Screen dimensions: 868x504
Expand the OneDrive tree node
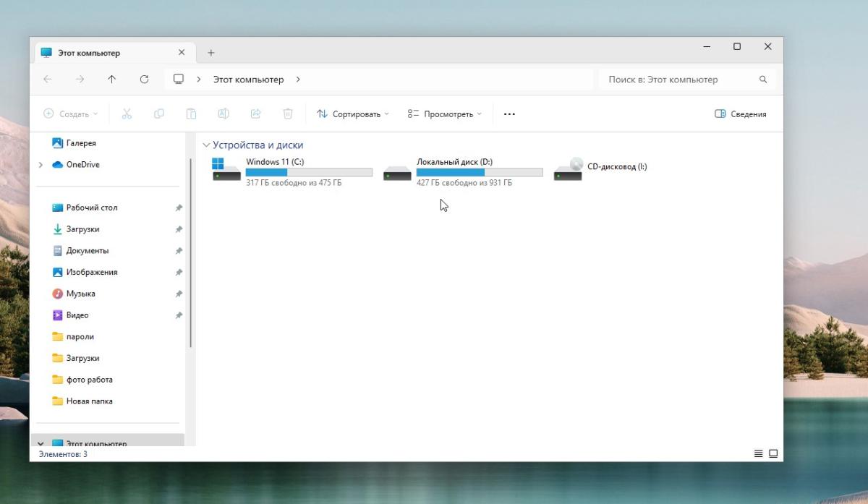(41, 165)
